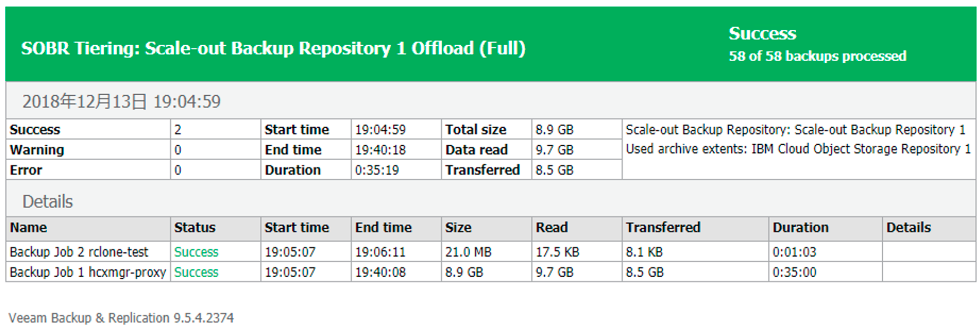This screenshot has width=980, height=331.
Task: Click the 'Details' section heading
Action: 47,202
